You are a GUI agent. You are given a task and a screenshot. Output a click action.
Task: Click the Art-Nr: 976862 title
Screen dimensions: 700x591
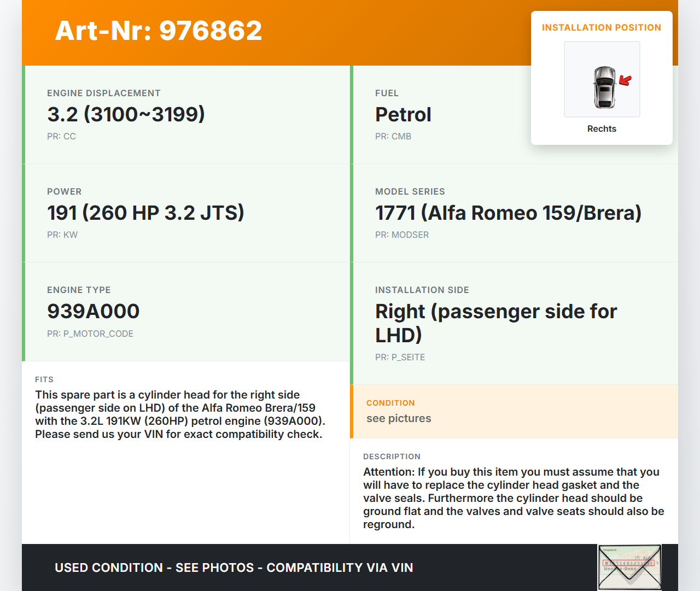[159, 31]
